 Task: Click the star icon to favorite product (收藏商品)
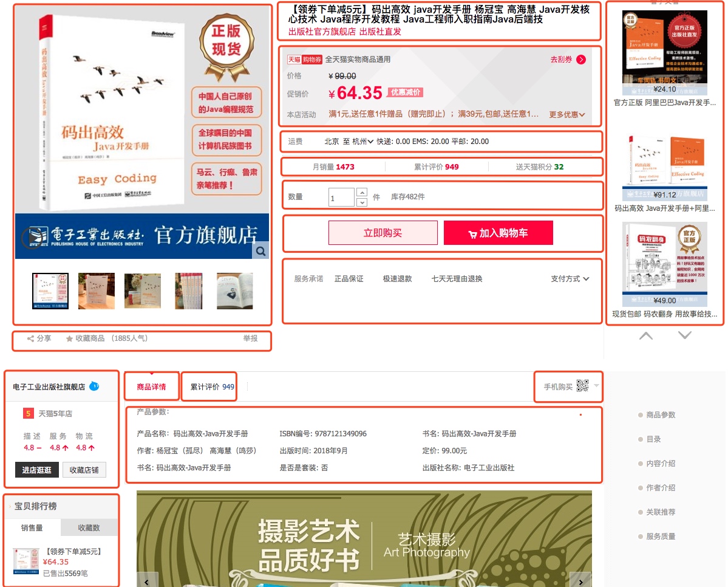70,338
